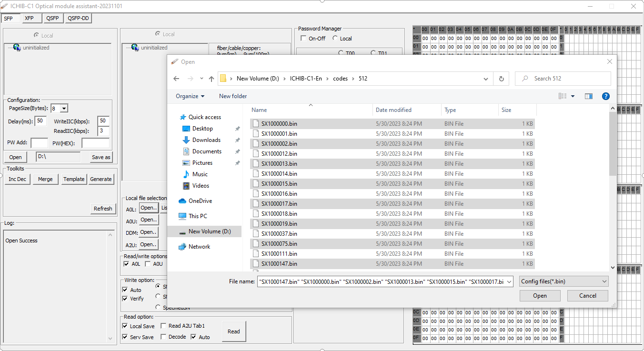Open Help via the question mark icon
Image resolution: width=644 pixels, height=351 pixels.
click(605, 96)
